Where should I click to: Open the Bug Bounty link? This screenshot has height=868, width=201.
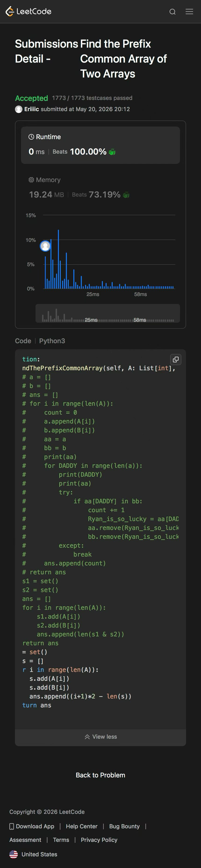(x=124, y=826)
